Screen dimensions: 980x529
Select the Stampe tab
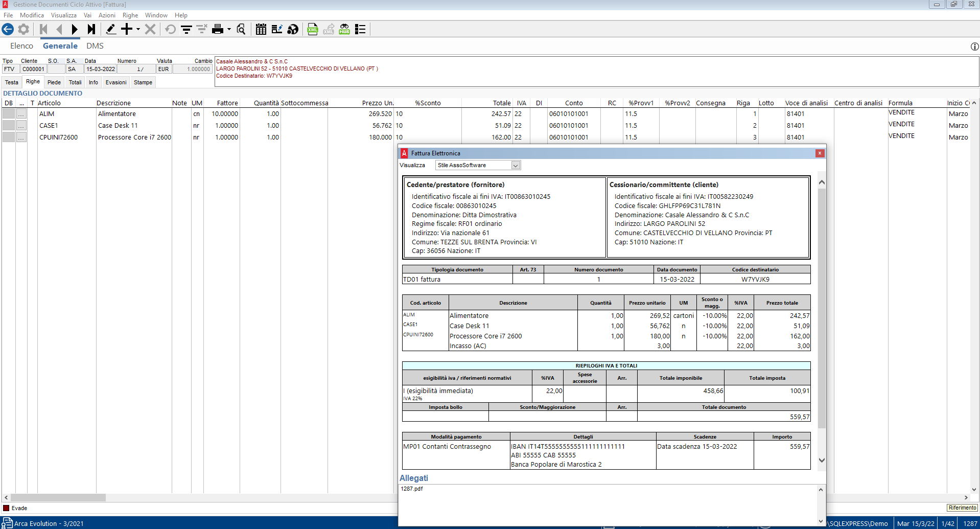[143, 82]
